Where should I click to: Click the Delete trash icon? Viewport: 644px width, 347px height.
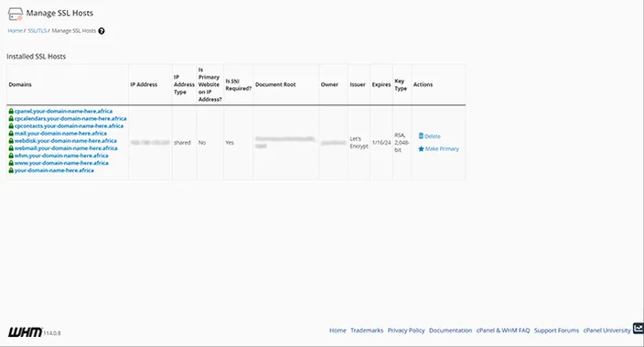[x=421, y=136]
